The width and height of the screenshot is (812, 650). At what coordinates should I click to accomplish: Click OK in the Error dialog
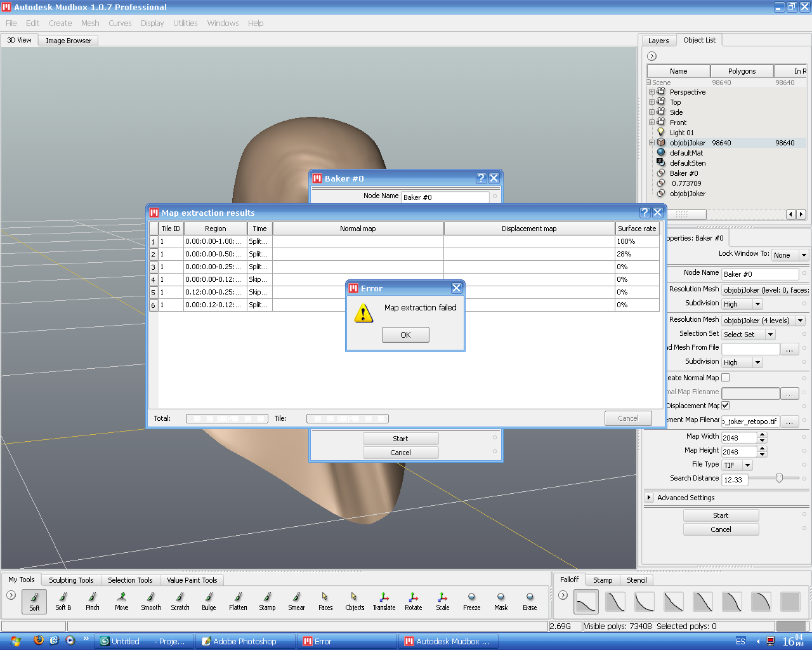pyautogui.click(x=405, y=335)
